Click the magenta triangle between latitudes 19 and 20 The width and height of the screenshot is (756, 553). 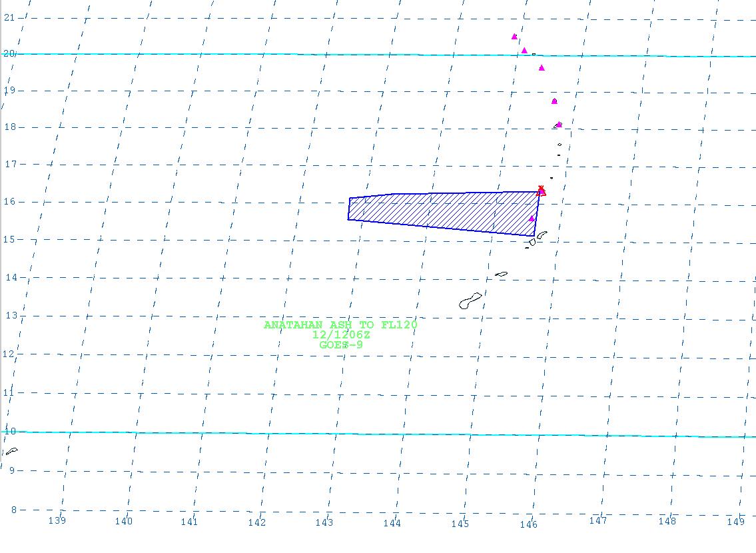pyautogui.click(x=542, y=68)
